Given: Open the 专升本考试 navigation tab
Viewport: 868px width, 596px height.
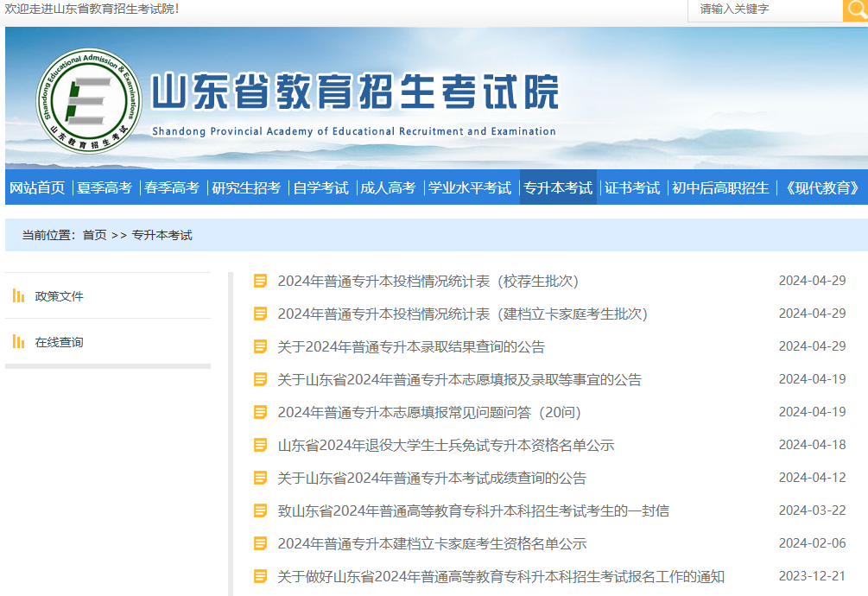Looking at the screenshot, I should pyautogui.click(x=558, y=187).
